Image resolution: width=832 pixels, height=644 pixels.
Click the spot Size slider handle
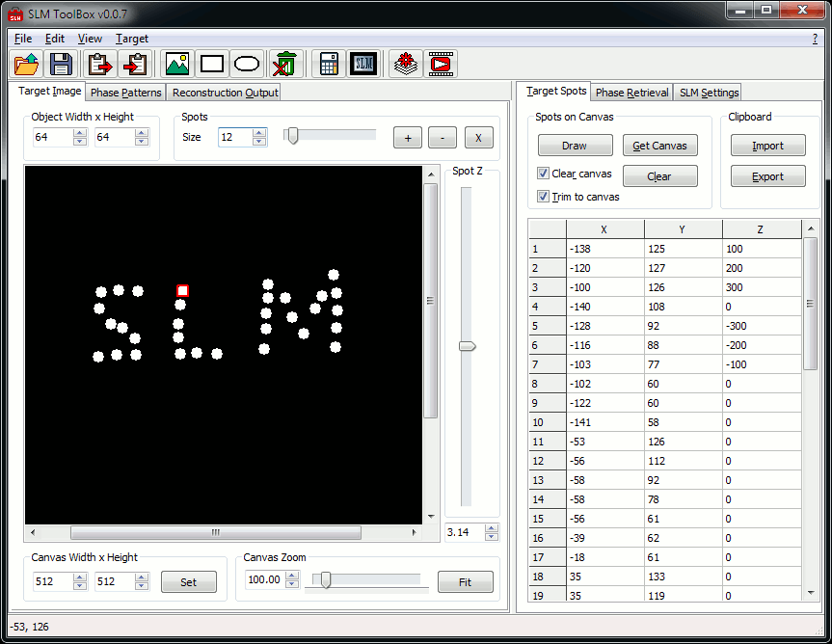(292, 136)
